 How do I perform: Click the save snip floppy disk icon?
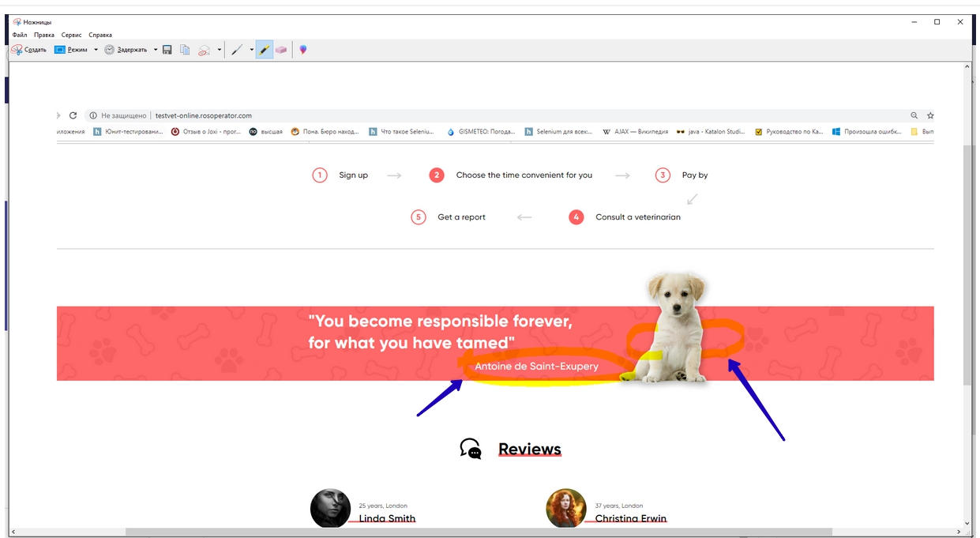167,50
